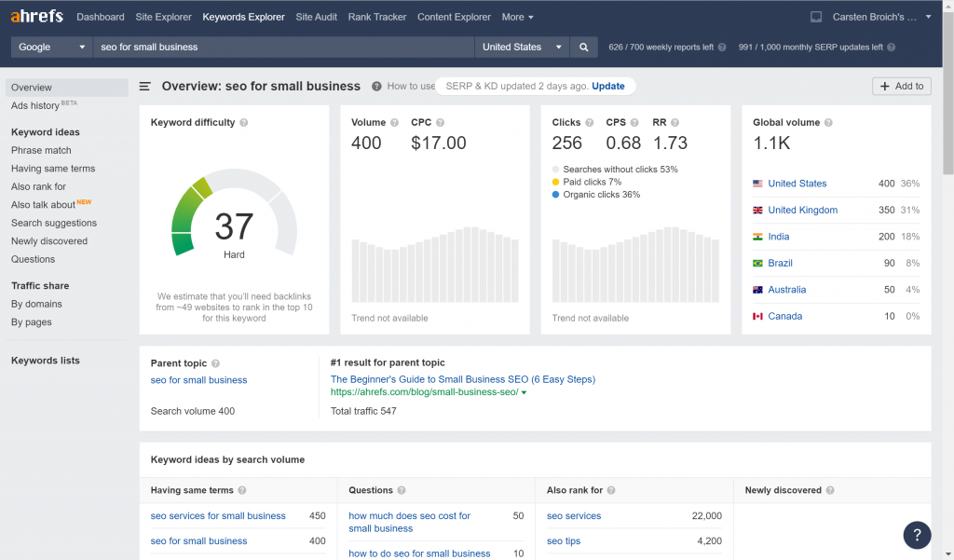Open the Google search engine dropdown
Screen dimensions: 954x560
coord(52,47)
